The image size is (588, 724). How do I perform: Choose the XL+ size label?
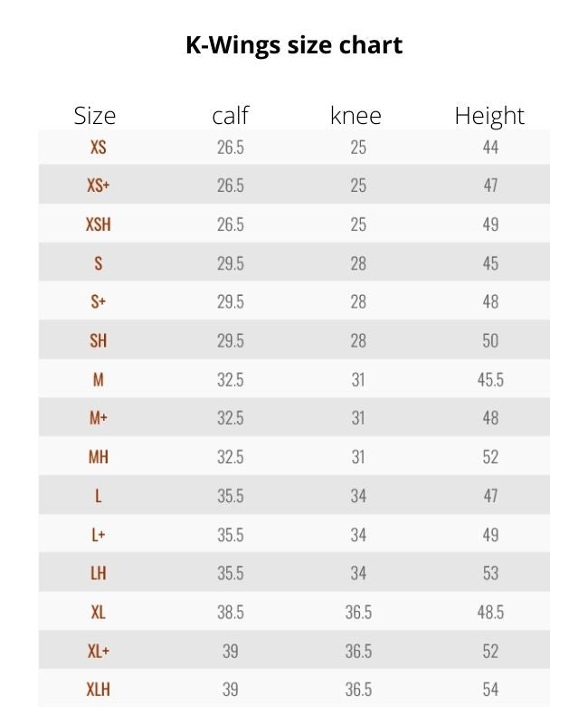click(98, 652)
